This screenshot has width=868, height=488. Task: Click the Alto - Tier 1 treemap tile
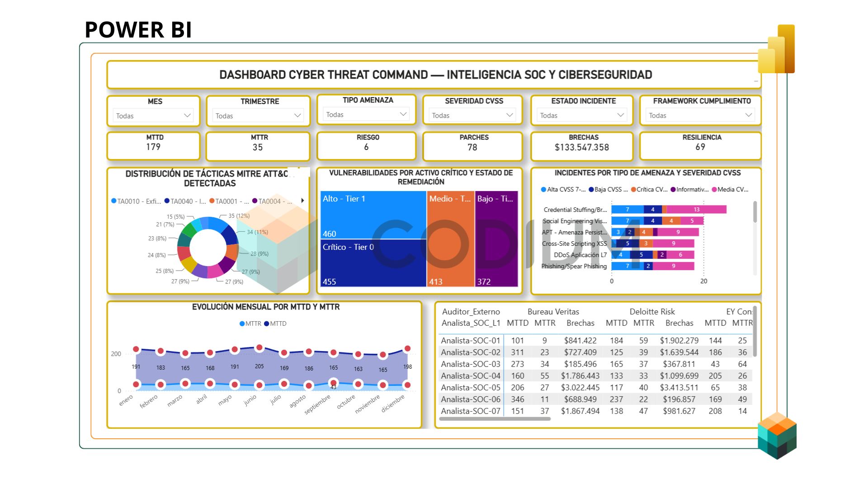coord(373,215)
